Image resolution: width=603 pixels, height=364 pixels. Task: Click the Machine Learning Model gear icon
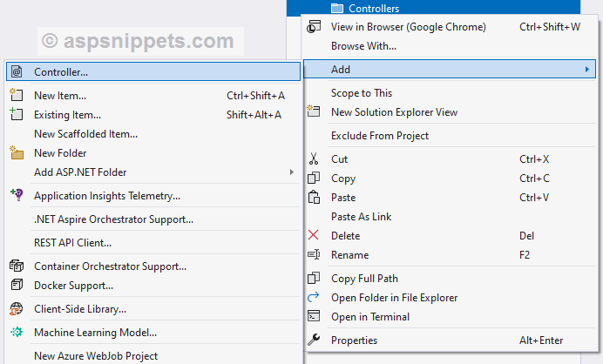pos(17,332)
